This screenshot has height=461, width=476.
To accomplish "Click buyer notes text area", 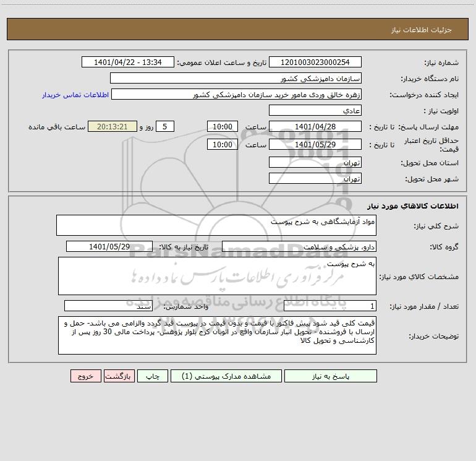I will (217, 335).
